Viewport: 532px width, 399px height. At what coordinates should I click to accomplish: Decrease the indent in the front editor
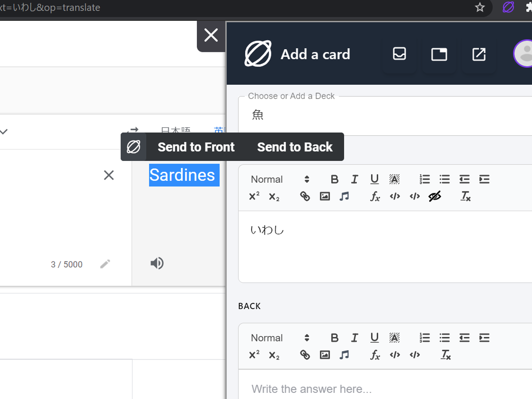tap(464, 179)
